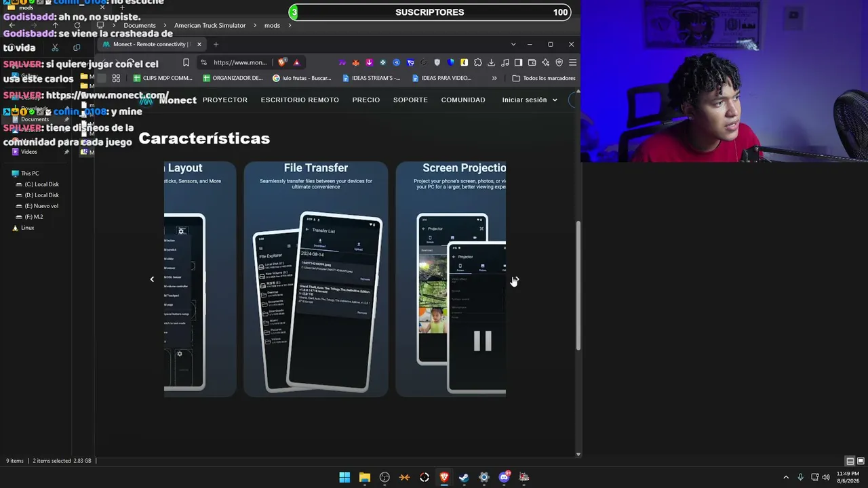
Task: Click the address bar URL field
Action: click(240, 62)
